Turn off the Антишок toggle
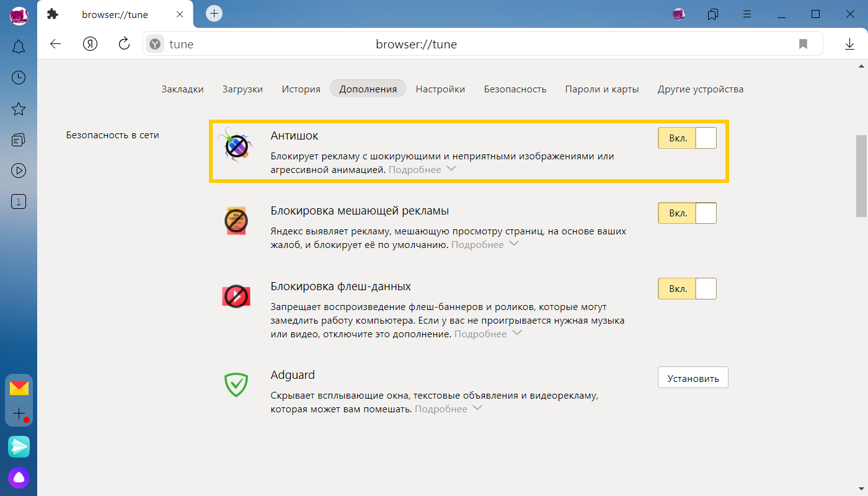Image resolution: width=868 pixels, height=496 pixels. (687, 138)
